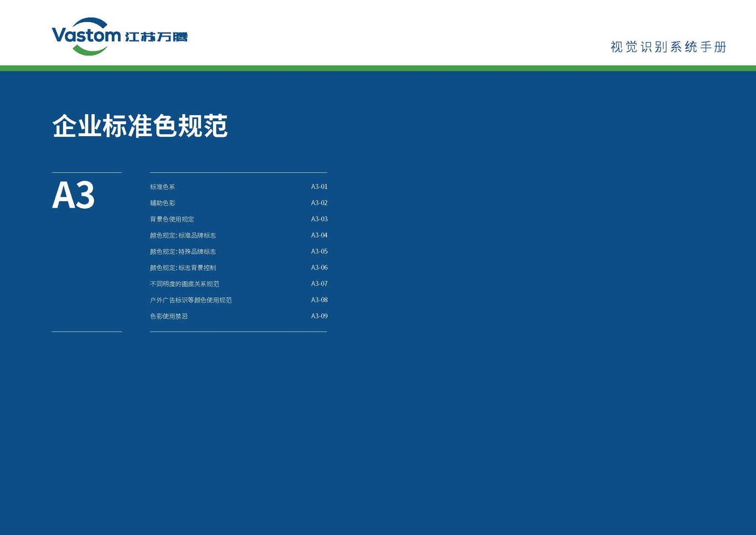Click page number A3-09
Viewport: 756px width, 535px height.
pos(319,316)
